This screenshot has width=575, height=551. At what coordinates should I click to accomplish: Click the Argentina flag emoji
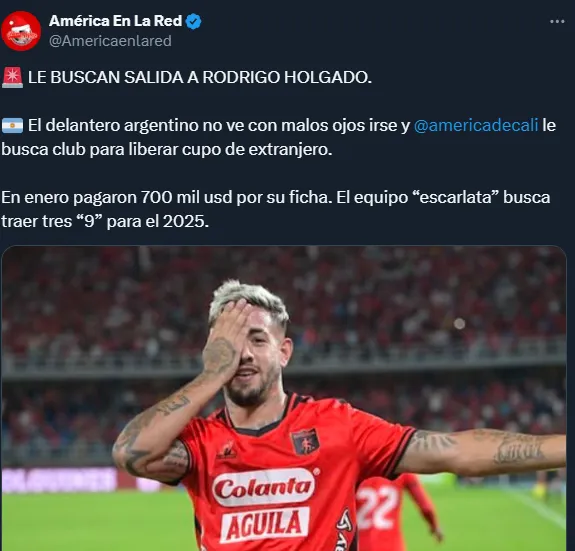point(12,126)
